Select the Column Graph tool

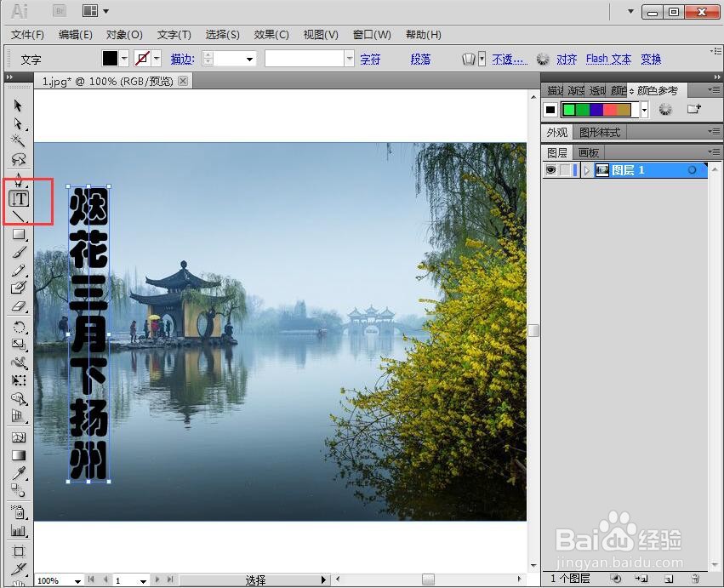point(19,531)
